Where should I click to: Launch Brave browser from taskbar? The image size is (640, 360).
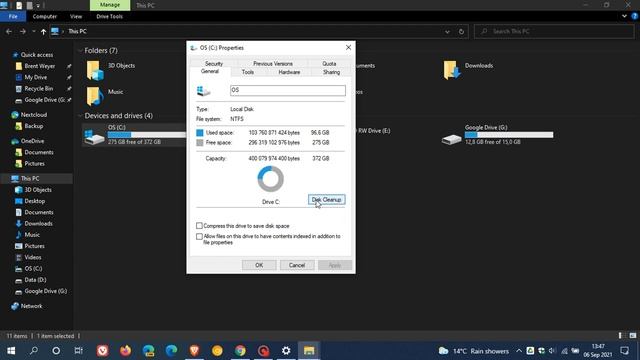[x=194, y=350]
